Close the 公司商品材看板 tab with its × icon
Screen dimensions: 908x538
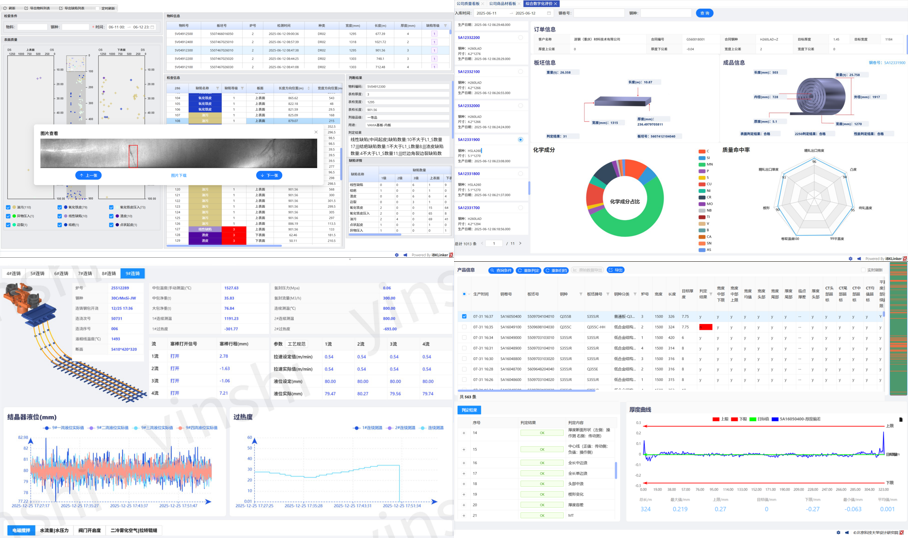tap(518, 3)
